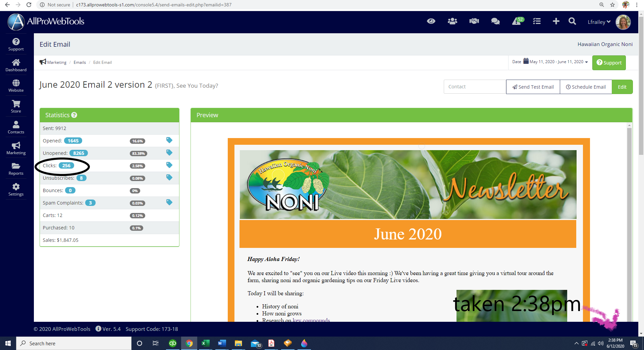Viewport: 644px width, 350px height.
Task: Click the Unsubscribes 8 count badge
Action: (82, 178)
